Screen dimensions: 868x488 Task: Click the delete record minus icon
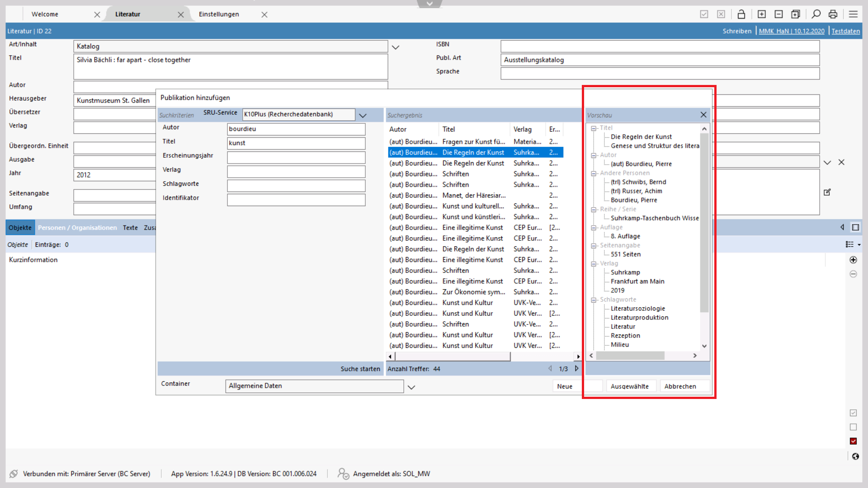(x=778, y=14)
